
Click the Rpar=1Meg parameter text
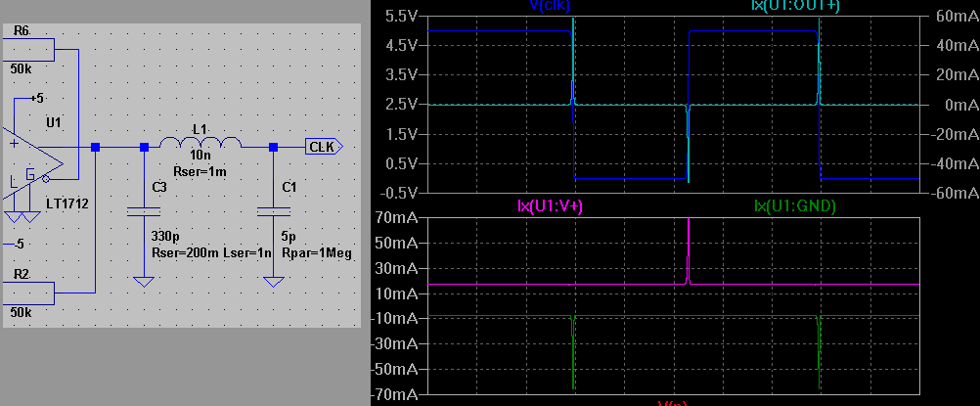(x=317, y=252)
